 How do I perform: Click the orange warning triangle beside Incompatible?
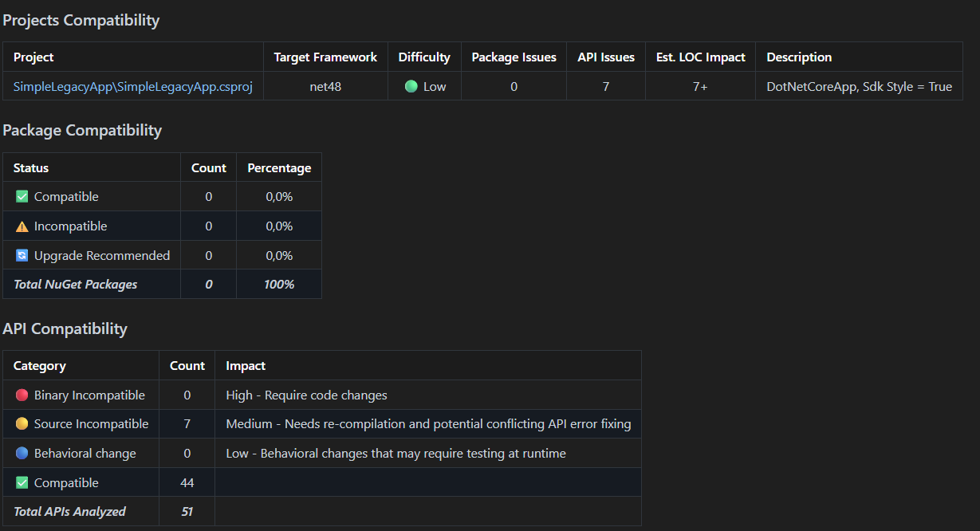click(x=22, y=226)
